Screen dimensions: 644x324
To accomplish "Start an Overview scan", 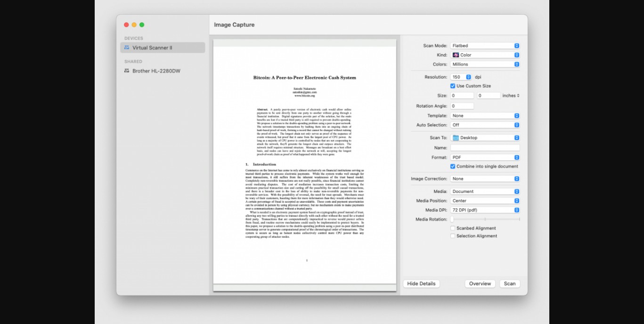I will point(480,283).
